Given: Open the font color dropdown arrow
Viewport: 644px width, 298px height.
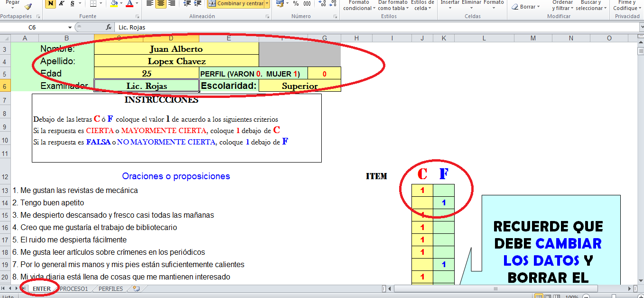Looking at the screenshot, I should point(136,4).
